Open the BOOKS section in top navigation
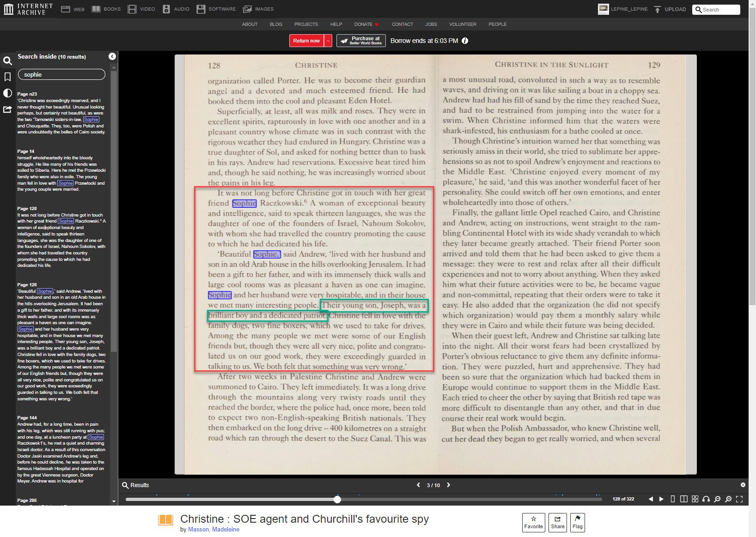This screenshot has width=756, height=537. pyautogui.click(x=106, y=9)
